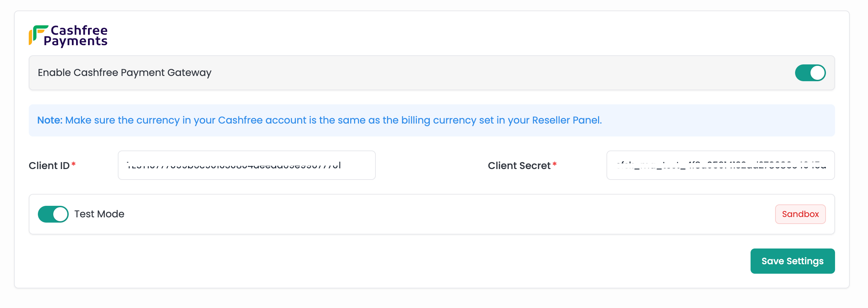This screenshot has width=868, height=308.
Task: Click the bold Note: word in banner
Action: click(x=50, y=120)
